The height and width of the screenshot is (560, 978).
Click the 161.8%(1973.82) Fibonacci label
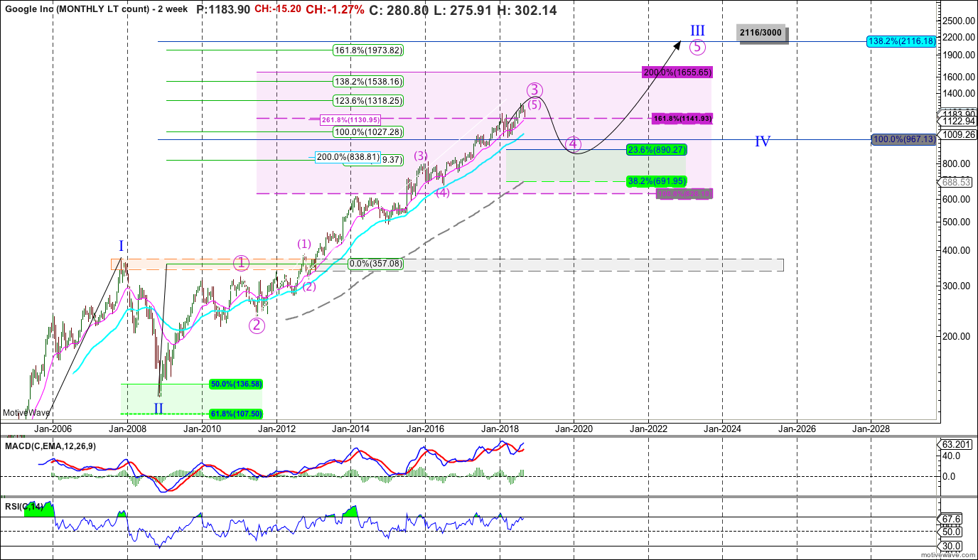(369, 50)
